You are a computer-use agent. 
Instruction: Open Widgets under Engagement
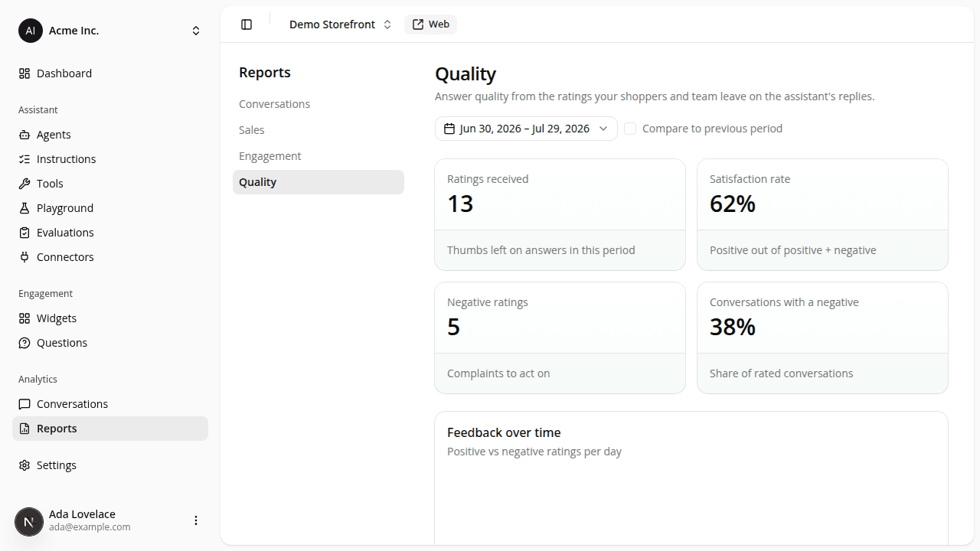click(110, 318)
